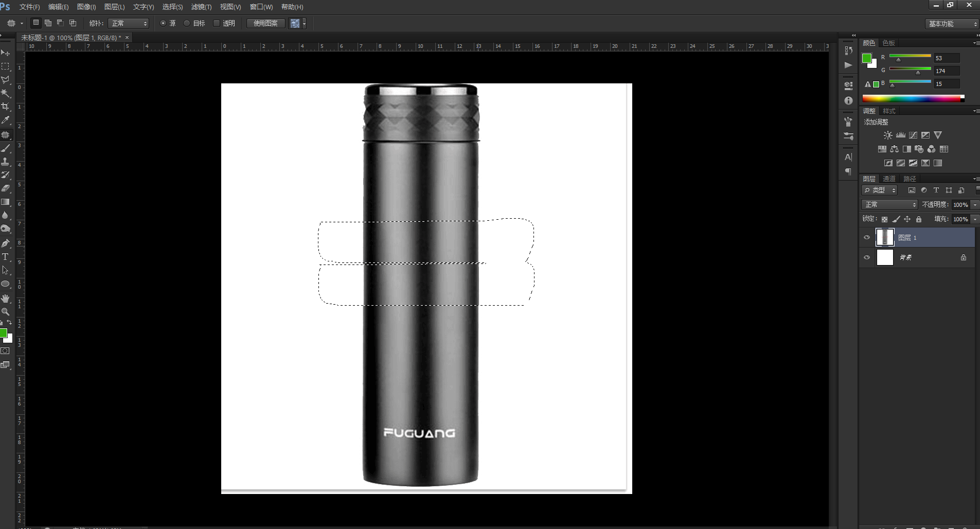Enable the Transparent (透明) checkbox

pyautogui.click(x=217, y=23)
